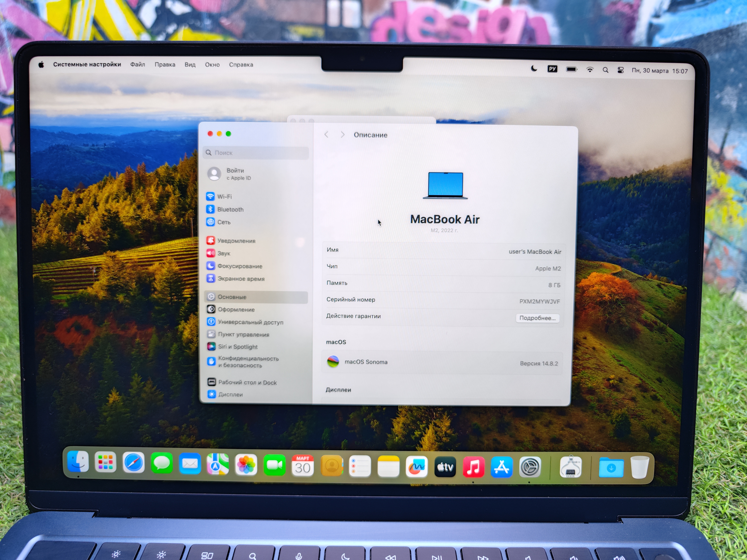Open Wi-Fi settings in sidebar
This screenshot has height=560, width=747.
click(224, 197)
